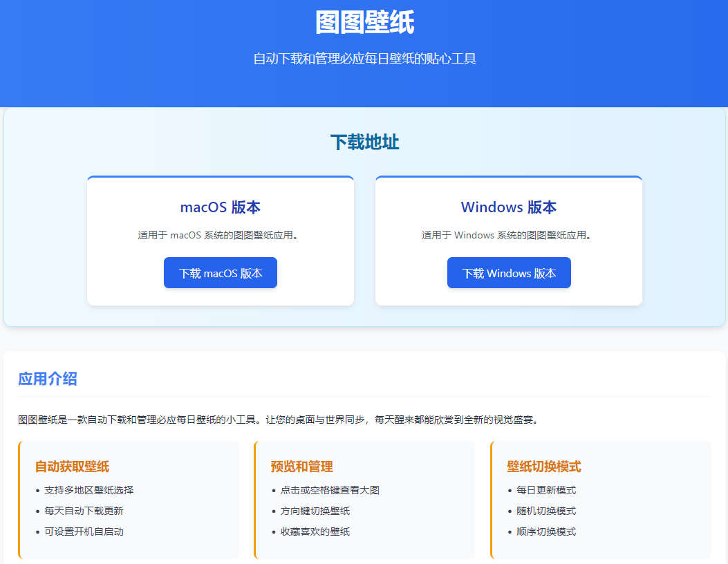Viewport: 728px width, 564px height.
Task: Click the macOS 版本 card heading
Action: click(221, 207)
